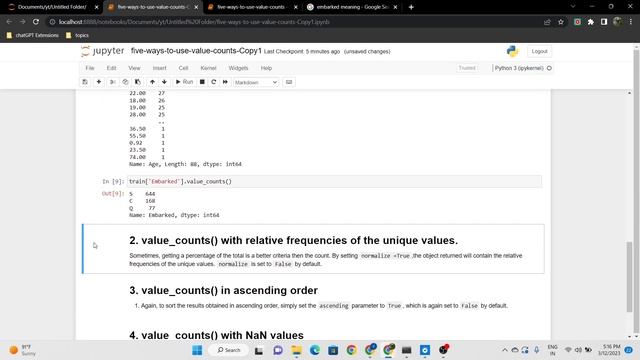Screen dimensions: 640x360
Task: Open the command palette keyboard icon
Action: pos(289,82)
